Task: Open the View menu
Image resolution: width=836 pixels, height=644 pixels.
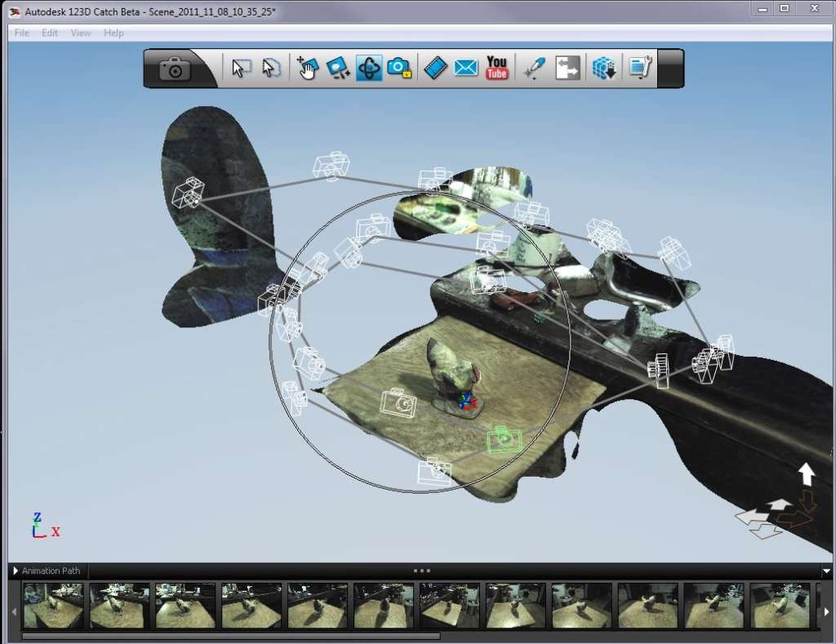Action: pos(81,33)
